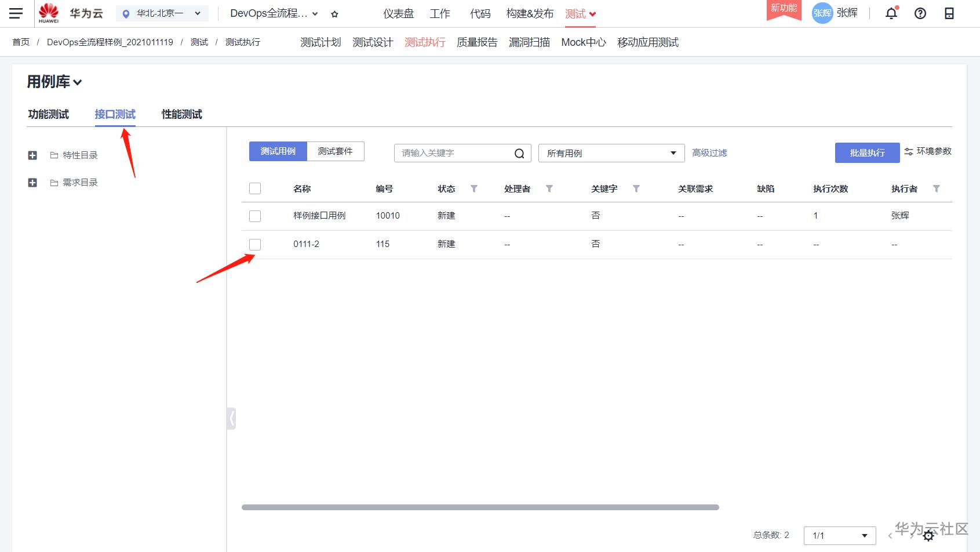
Task: Open 环境参数 settings
Action: tap(928, 151)
